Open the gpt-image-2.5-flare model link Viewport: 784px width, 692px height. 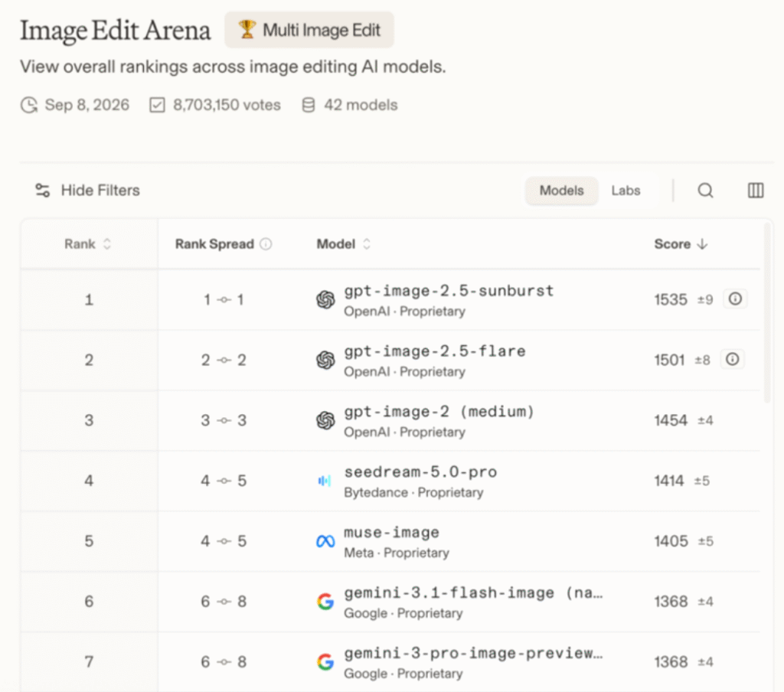coord(435,351)
